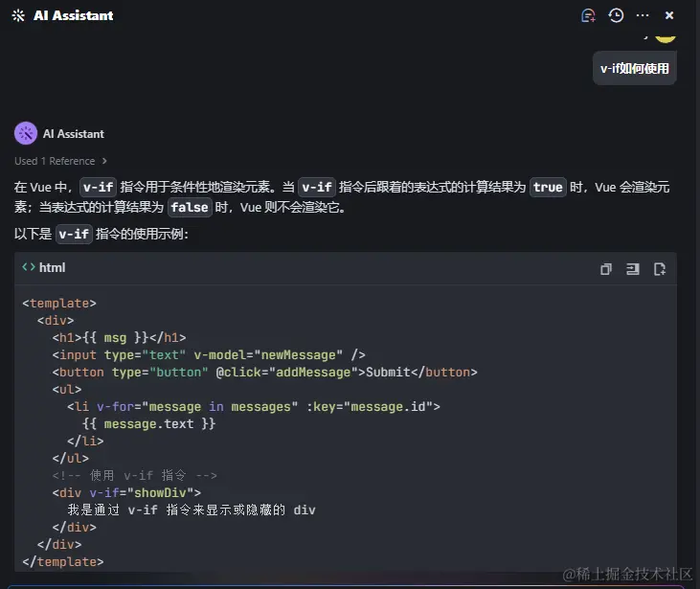Viewport: 700px width, 589px height.
Task: Copy the html code snippet
Action: pos(606,269)
